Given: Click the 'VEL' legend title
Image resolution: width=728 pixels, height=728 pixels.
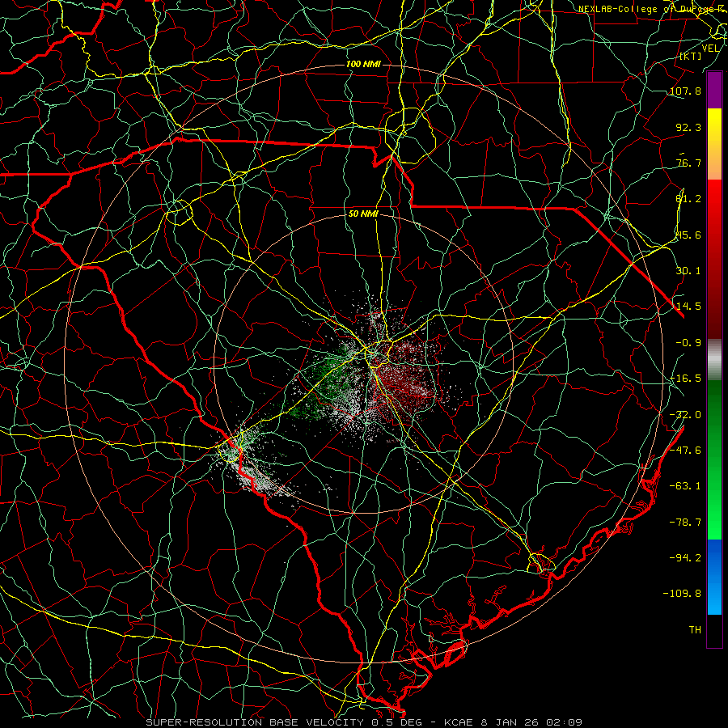Looking at the screenshot, I should (710, 49).
